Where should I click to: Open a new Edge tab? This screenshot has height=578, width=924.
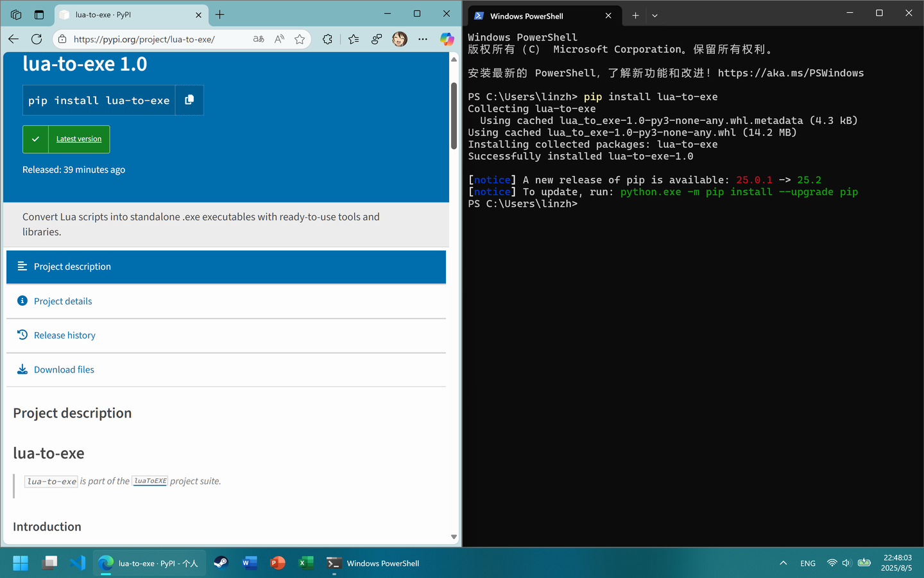(220, 15)
